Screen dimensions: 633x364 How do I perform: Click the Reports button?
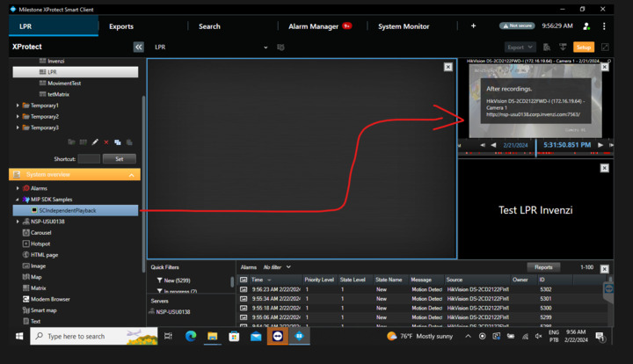543,267
